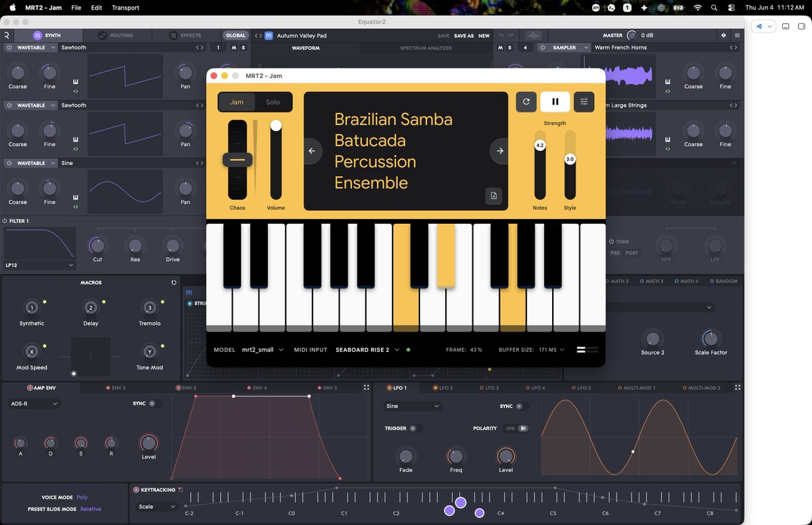Open the Transport menu
This screenshot has height=525, width=812.
[125, 7]
